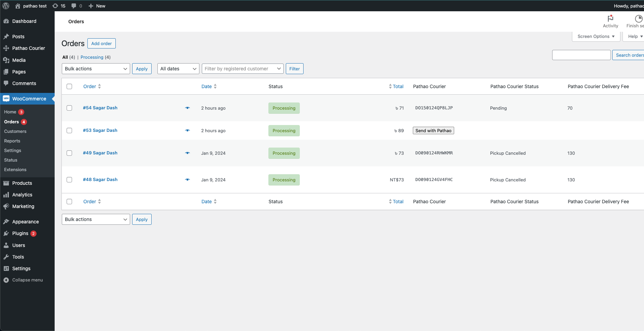Click the Products sidebar icon
This screenshot has width=644, height=331.
click(6, 183)
